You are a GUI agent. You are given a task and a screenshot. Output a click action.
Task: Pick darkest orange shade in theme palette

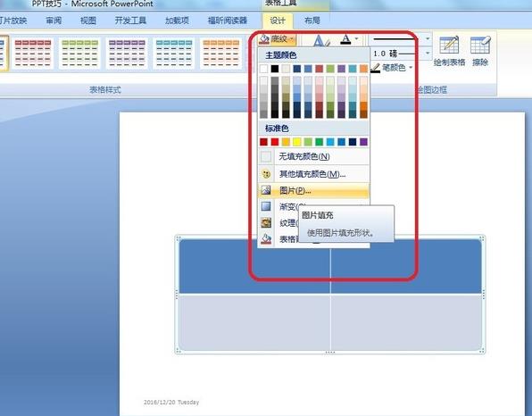(x=363, y=114)
